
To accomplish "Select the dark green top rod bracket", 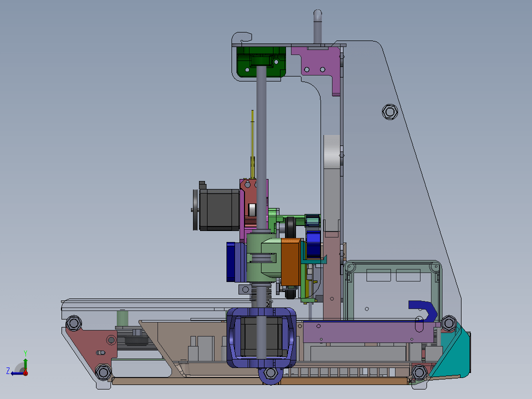I will tap(261, 62).
